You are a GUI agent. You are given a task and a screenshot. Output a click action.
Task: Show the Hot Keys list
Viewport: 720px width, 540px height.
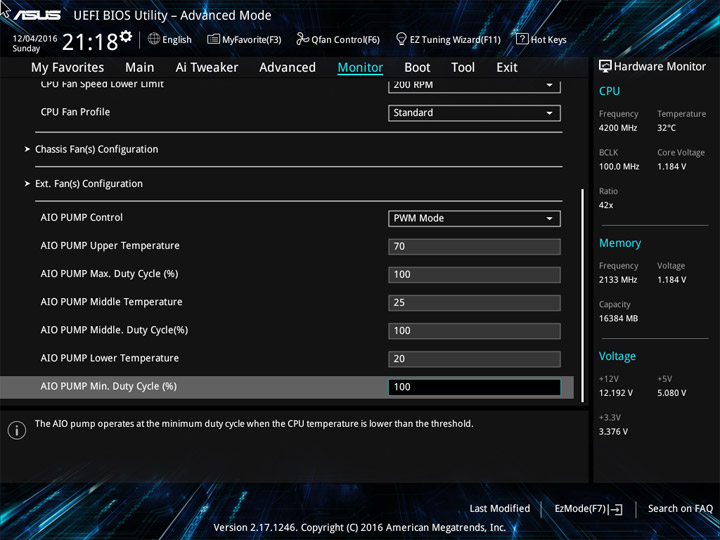541,39
